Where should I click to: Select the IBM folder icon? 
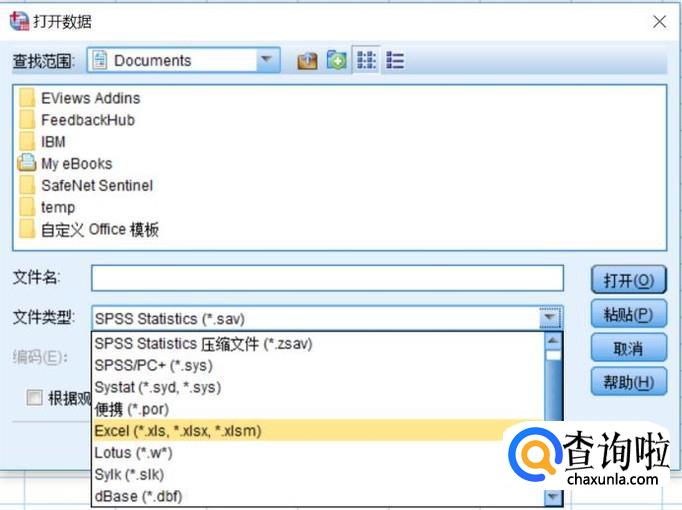tap(27, 141)
